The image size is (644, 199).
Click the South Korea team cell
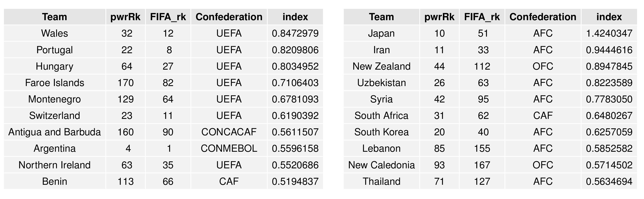[x=381, y=132]
